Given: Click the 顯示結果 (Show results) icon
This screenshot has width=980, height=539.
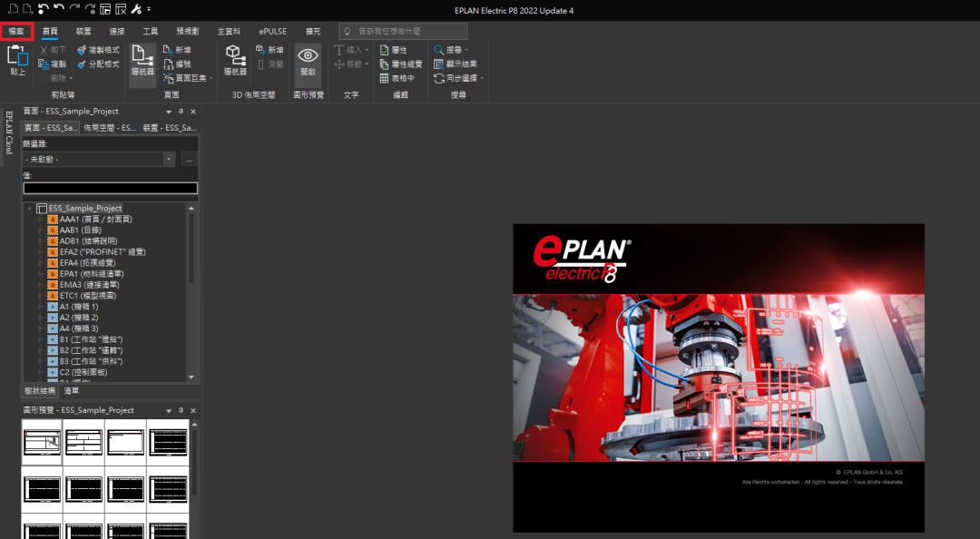Looking at the screenshot, I should tap(439, 64).
